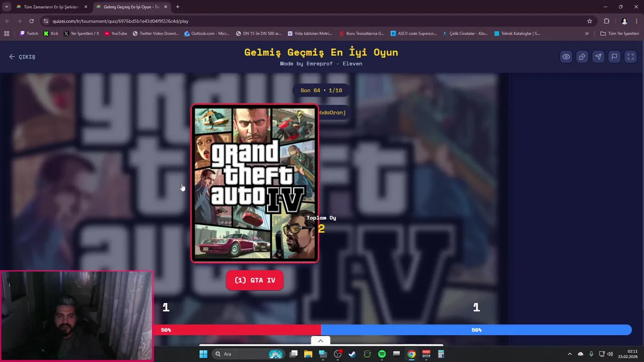The image size is (644, 362).
Task: Open the 'Tüm Yer İşaretleri' folder
Action: 619,34
